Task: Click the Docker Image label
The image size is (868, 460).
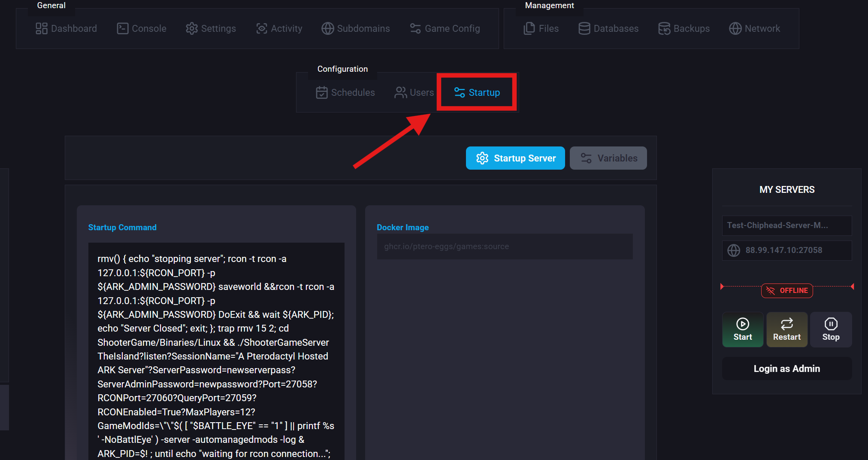Action: pyautogui.click(x=403, y=227)
